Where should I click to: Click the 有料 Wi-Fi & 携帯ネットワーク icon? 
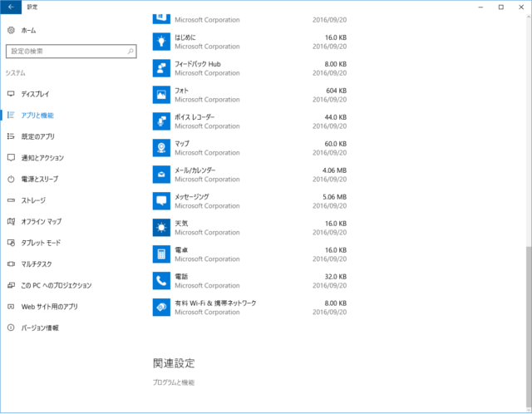[161, 307]
